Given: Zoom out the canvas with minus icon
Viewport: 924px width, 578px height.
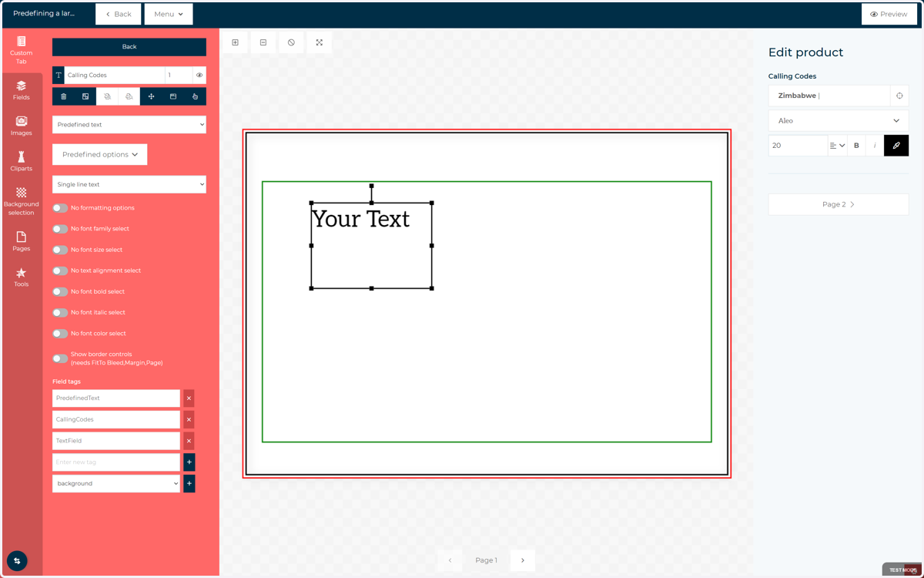Looking at the screenshot, I should [263, 42].
